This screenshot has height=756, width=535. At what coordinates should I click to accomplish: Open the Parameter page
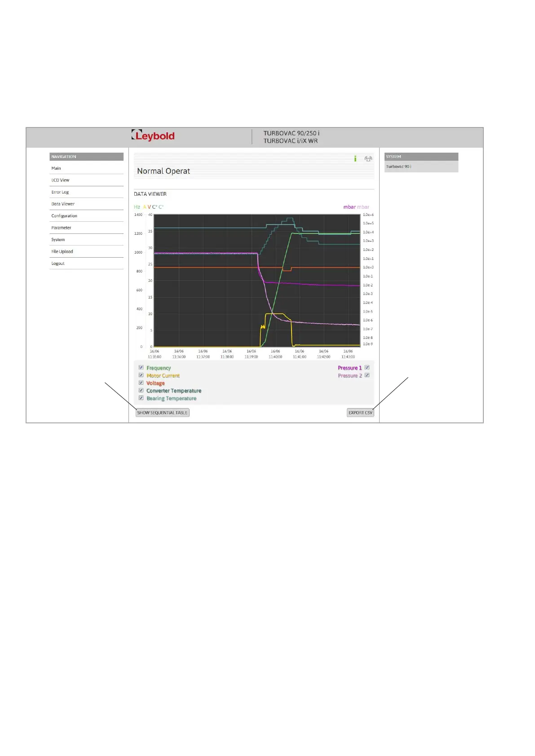(86, 228)
